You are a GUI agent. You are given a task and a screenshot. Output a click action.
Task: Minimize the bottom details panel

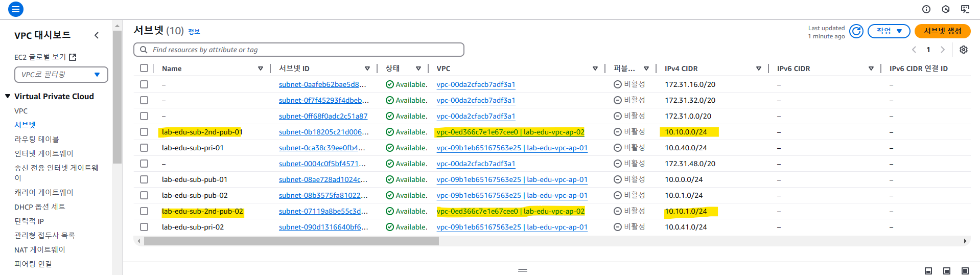(x=928, y=270)
